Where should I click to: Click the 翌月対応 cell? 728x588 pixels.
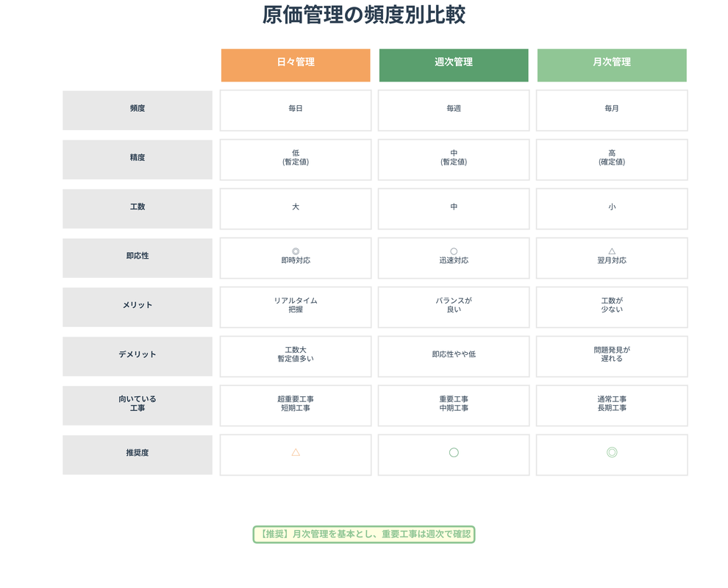(x=612, y=258)
